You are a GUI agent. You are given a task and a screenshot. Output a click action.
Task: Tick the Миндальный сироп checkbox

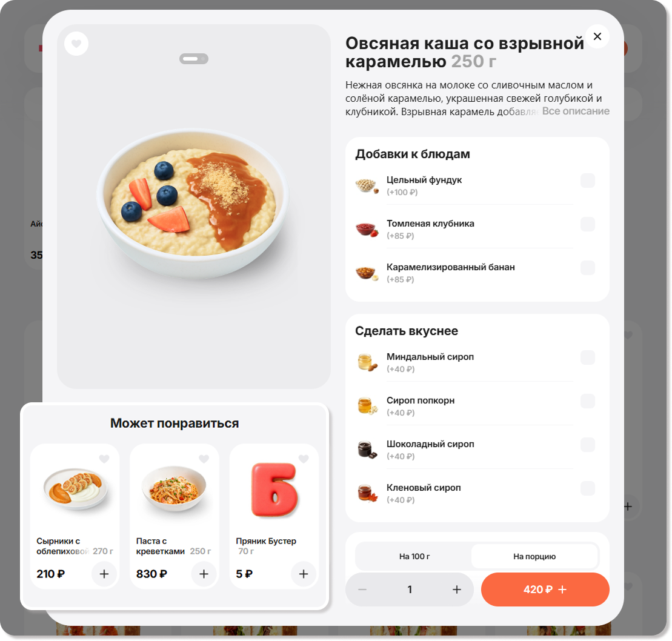coord(588,357)
